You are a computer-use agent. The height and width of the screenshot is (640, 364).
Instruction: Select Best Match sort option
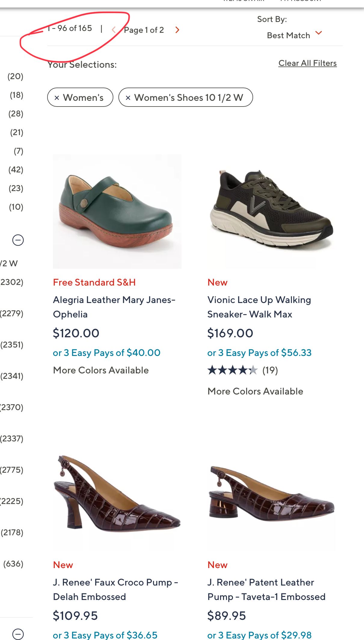point(288,36)
